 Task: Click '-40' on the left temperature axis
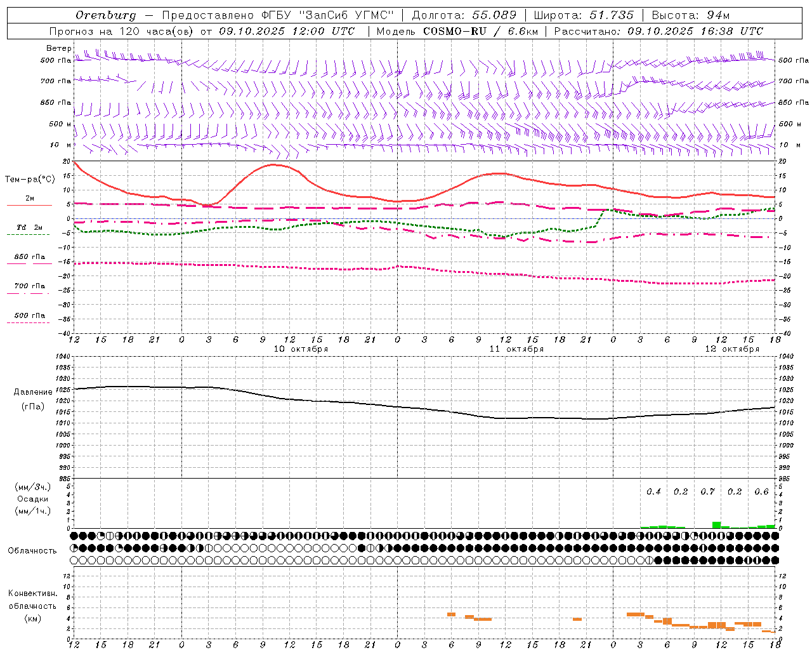pos(64,334)
